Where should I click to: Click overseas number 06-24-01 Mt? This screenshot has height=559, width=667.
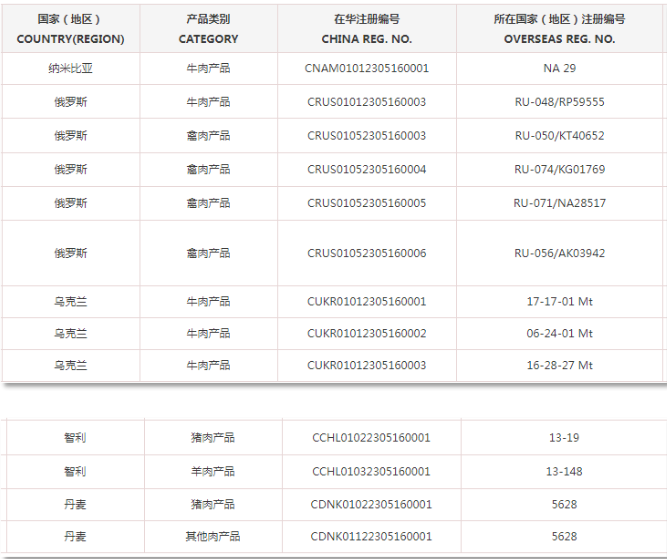point(559,333)
